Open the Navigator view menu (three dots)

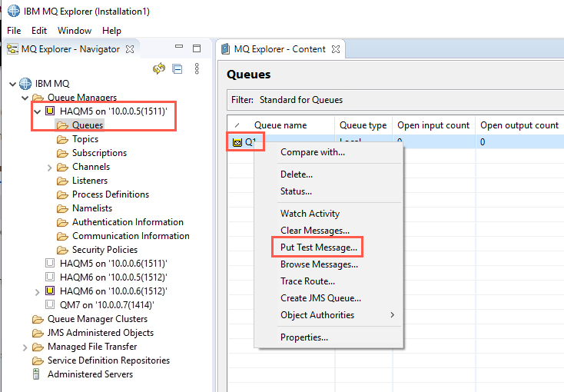(197, 68)
